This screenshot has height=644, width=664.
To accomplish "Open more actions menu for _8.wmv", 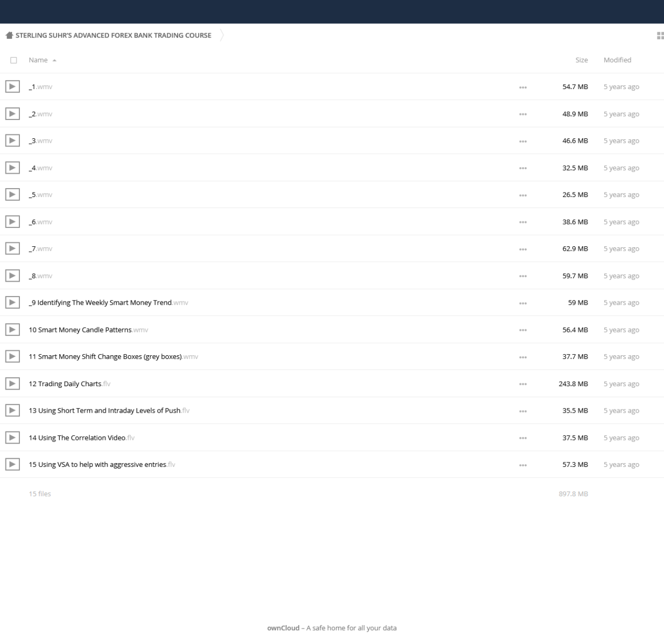I will (x=523, y=276).
